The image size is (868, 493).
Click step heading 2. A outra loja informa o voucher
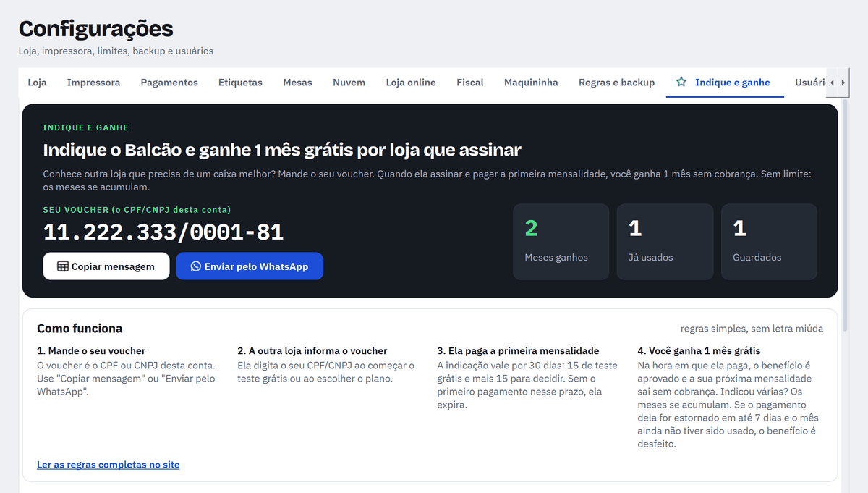[312, 351]
